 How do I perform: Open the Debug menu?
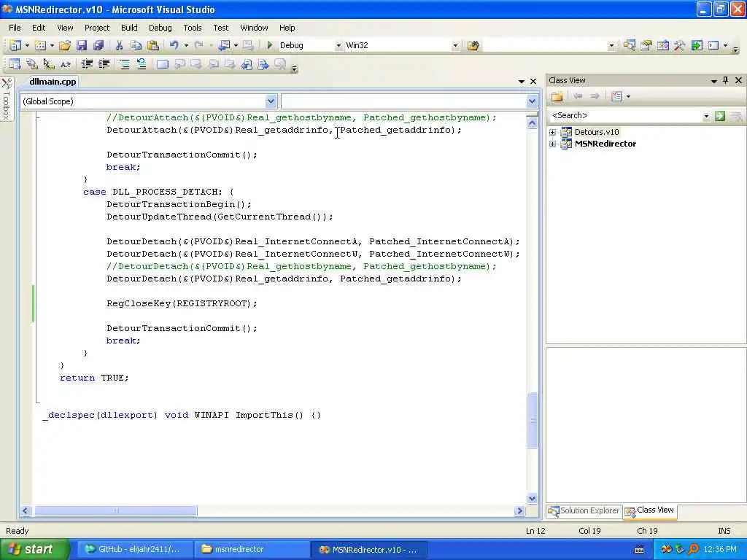(x=160, y=28)
